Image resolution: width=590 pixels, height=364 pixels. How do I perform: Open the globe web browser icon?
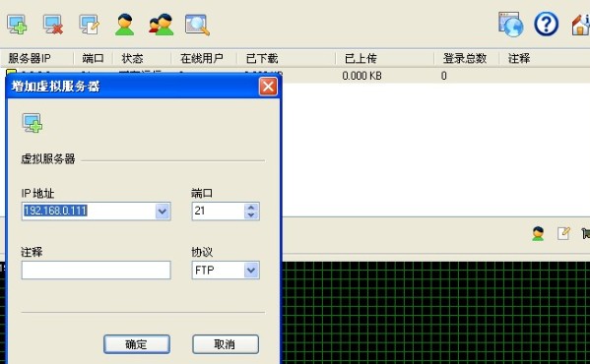click(x=511, y=25)
